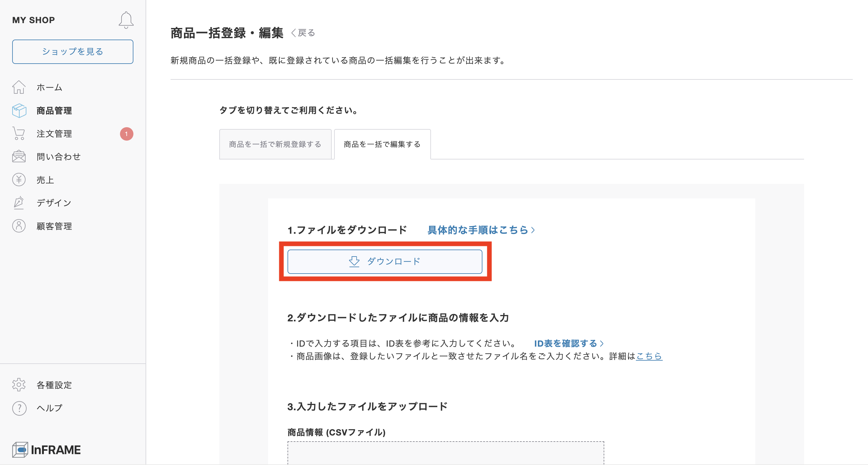Click the ショップを見る button

tap(72, 51)
